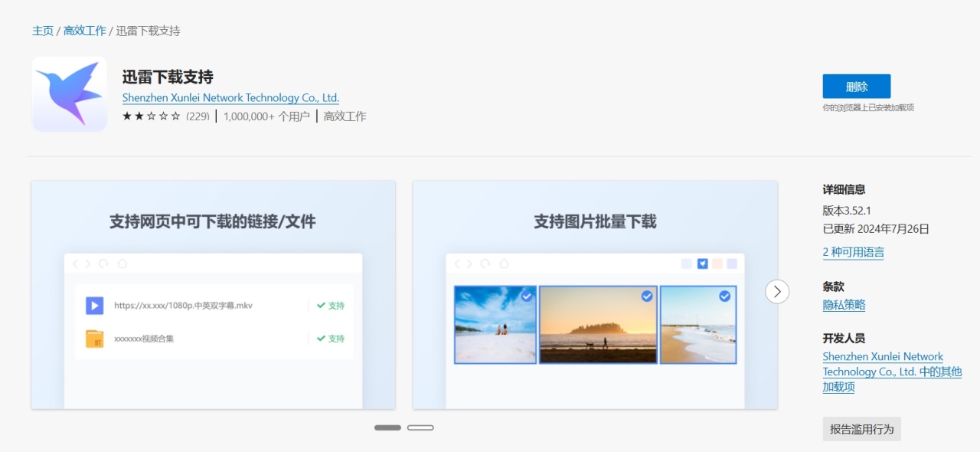This screenshot has width=980, height=452.
Task: Select the first carousel page indicator
Action: click(x=387, y=427)
